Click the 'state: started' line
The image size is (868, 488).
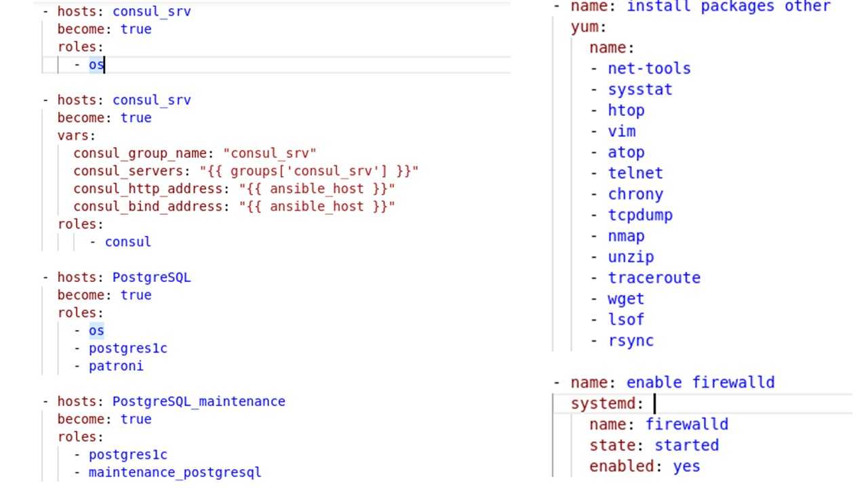tap(654, 445)
